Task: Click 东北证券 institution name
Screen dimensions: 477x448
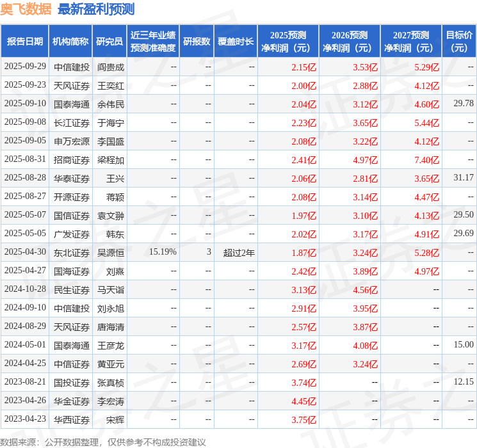Action: click(71, 253)
